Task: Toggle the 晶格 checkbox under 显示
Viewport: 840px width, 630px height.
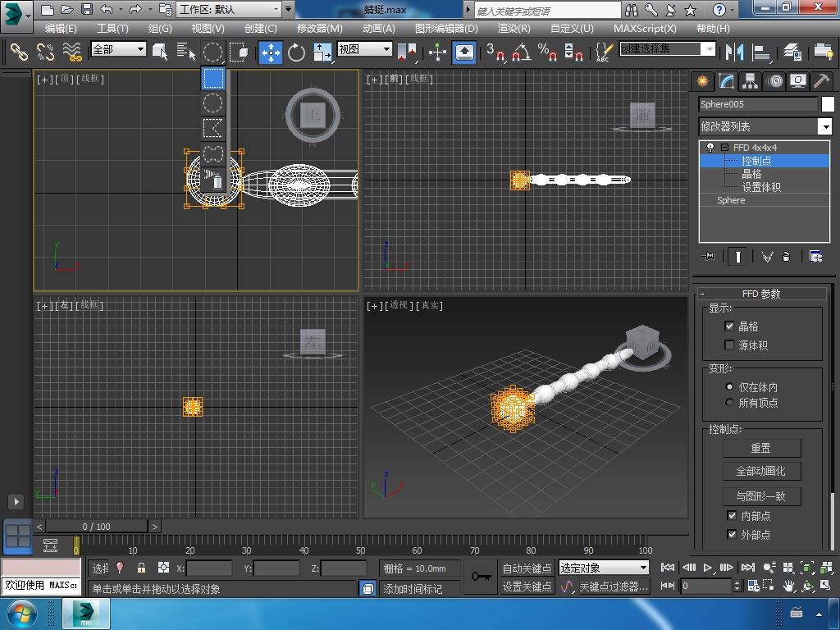Action: tap(729, 326)
